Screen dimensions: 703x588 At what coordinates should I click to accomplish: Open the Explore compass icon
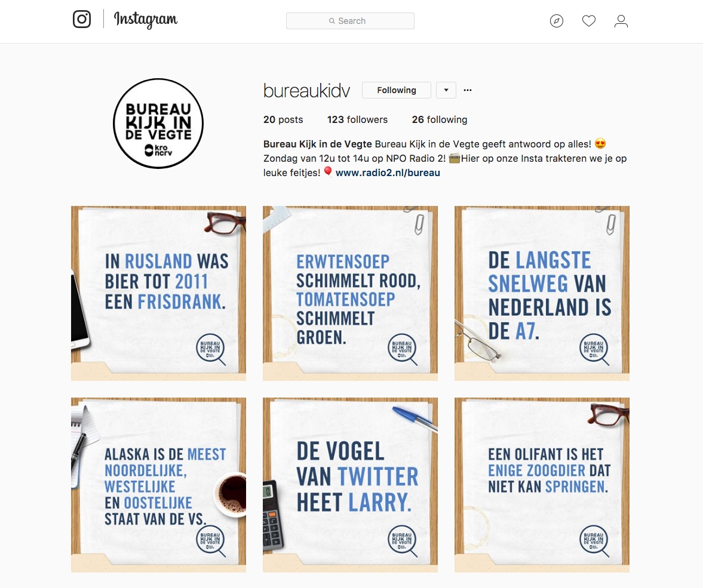click(557, 21)
